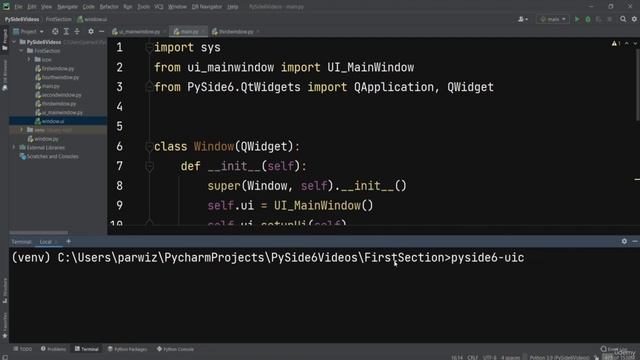Screen dimensions: 640x360
Task: Open the VCS menu
Action: (159, 7)
